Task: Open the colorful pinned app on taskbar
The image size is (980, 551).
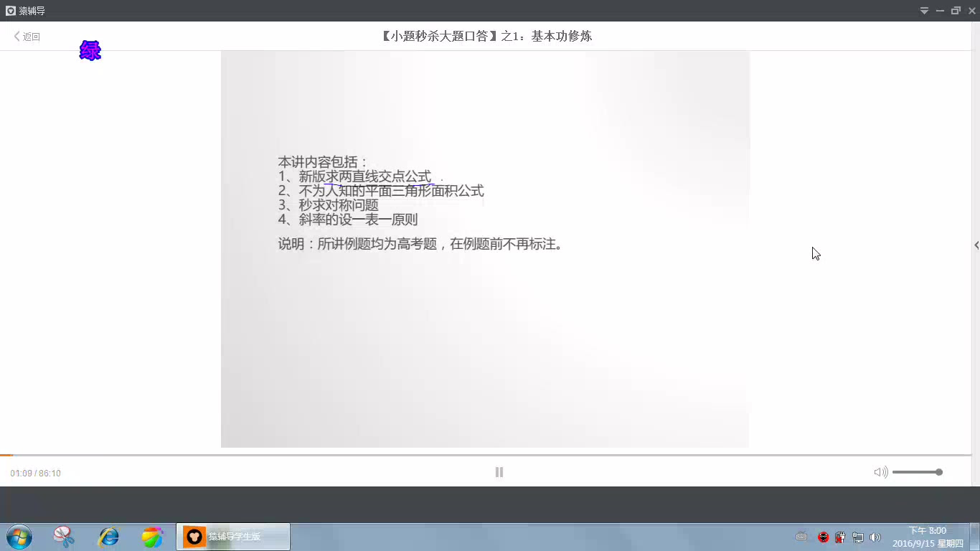Action: (152, 537)
